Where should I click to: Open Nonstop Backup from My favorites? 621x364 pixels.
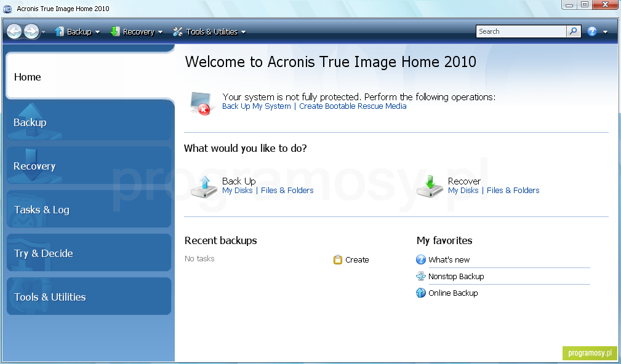(456, 277)
